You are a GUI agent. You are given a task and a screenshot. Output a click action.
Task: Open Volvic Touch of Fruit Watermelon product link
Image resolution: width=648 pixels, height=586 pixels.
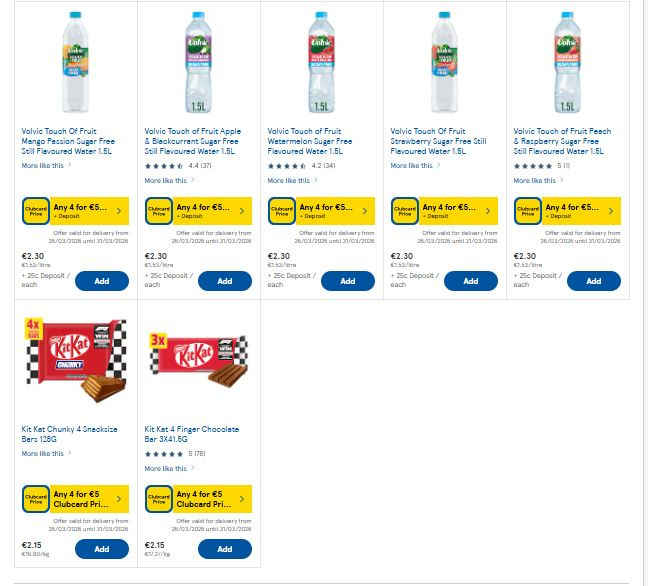310,141
